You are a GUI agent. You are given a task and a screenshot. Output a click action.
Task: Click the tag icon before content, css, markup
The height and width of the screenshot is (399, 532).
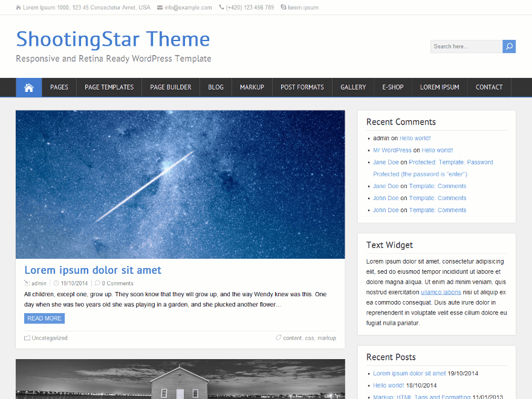point(279,338)
